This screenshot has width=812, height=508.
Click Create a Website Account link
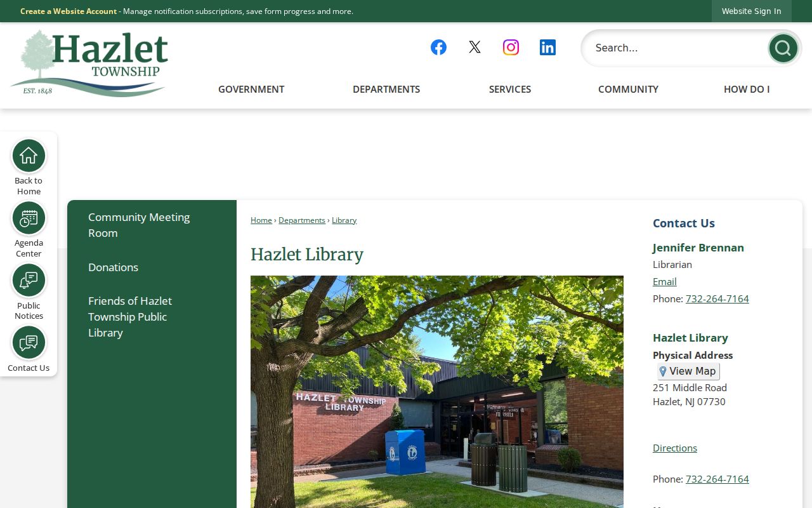(x=69, y=11)
